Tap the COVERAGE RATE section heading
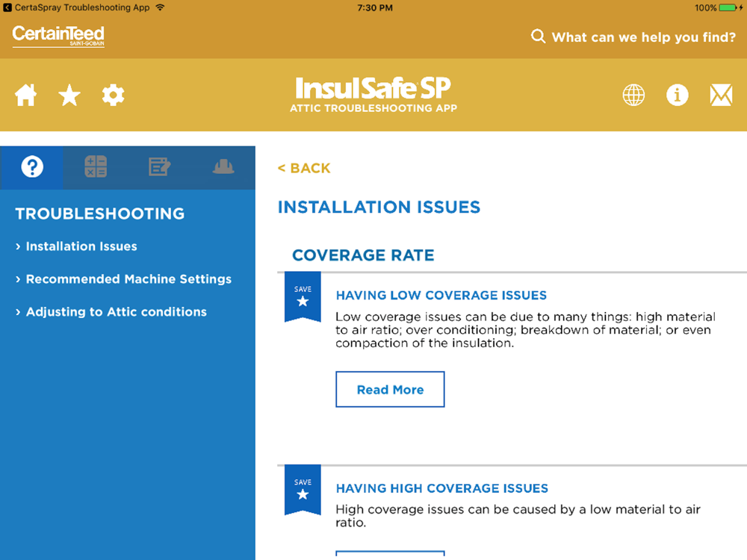 pos(363,255)
